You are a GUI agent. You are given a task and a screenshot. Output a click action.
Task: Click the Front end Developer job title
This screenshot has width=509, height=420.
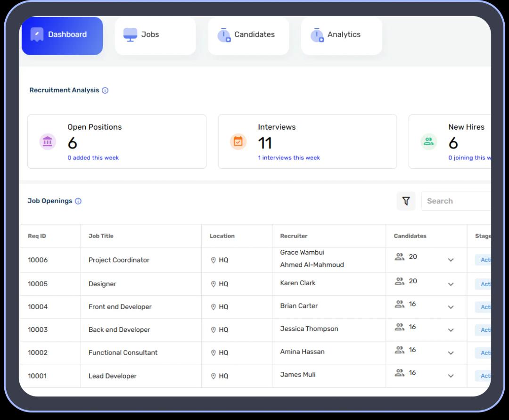[120, 307]
